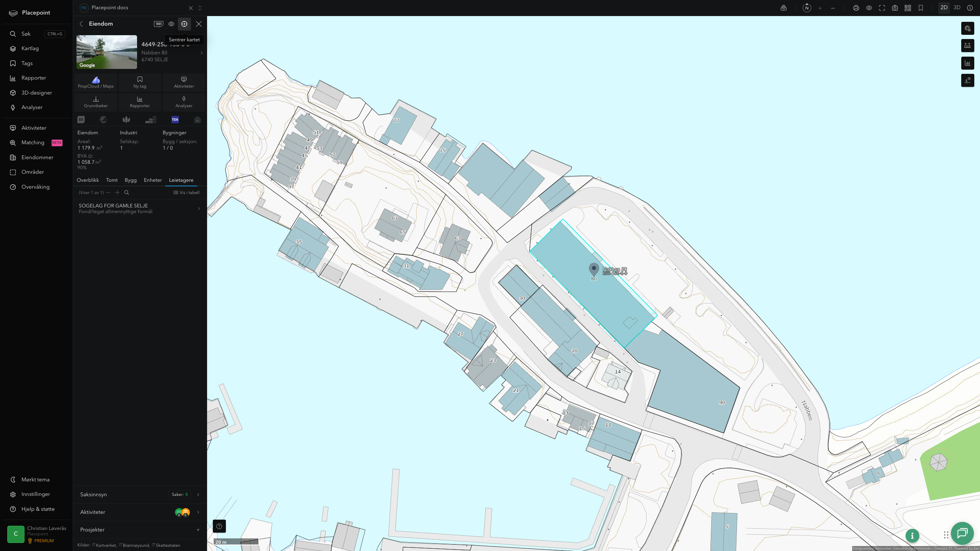Expand the Saksinnsyn section

point(140,494)
